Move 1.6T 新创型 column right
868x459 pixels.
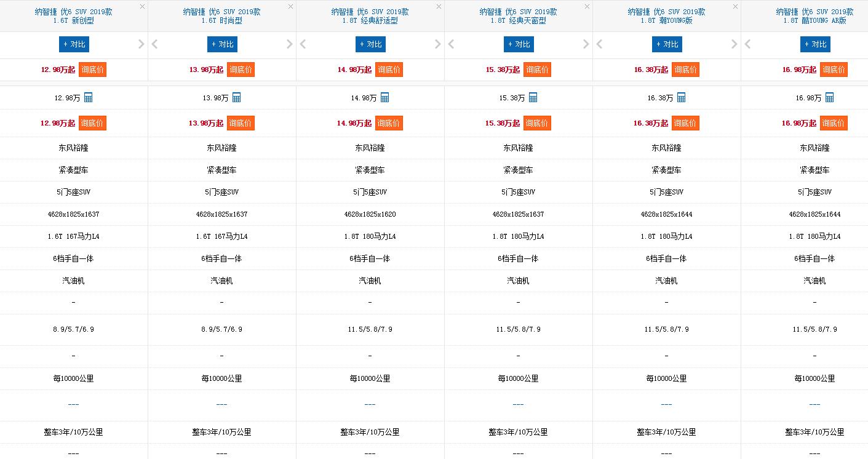coord(141,44)
